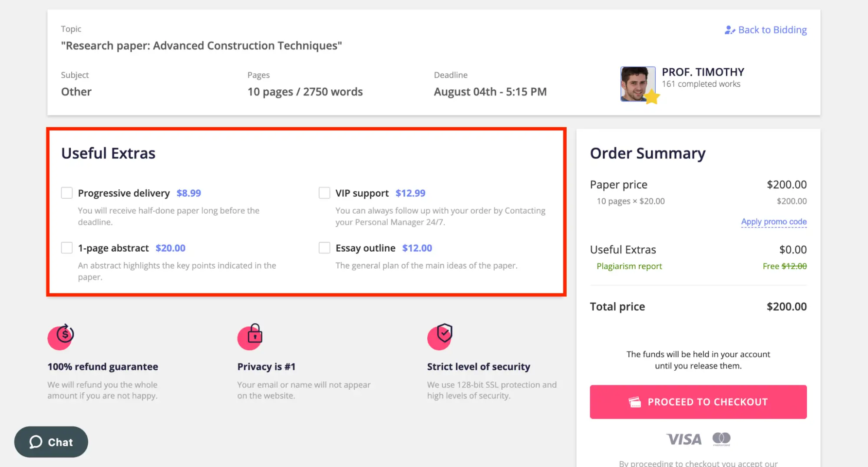The height and width of the screenshot is (467, 868).
Task: Click the Privacy padlock icon
Action: point(251,336)
